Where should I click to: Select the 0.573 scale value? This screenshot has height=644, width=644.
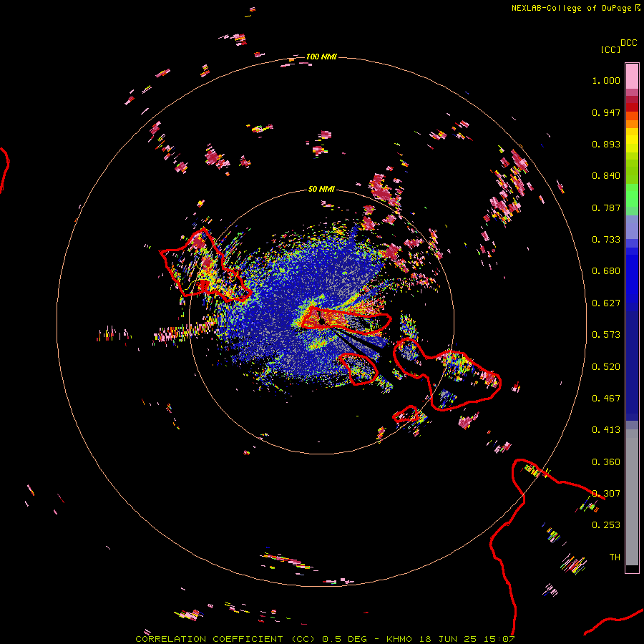[606, 335]
